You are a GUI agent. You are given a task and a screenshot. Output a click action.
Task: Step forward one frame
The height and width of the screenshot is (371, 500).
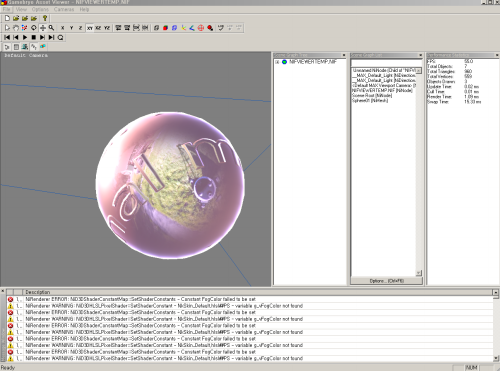42,37
